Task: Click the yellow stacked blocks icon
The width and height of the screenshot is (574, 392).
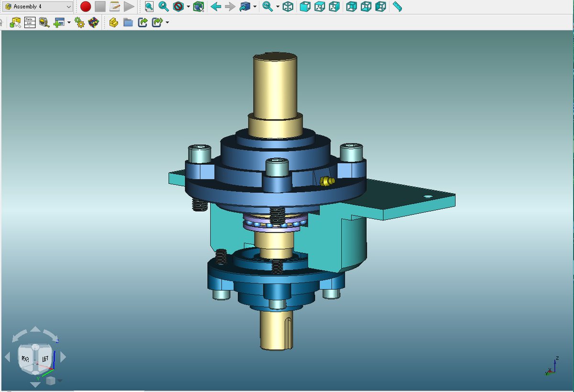Action: click(x=113, y=22)
